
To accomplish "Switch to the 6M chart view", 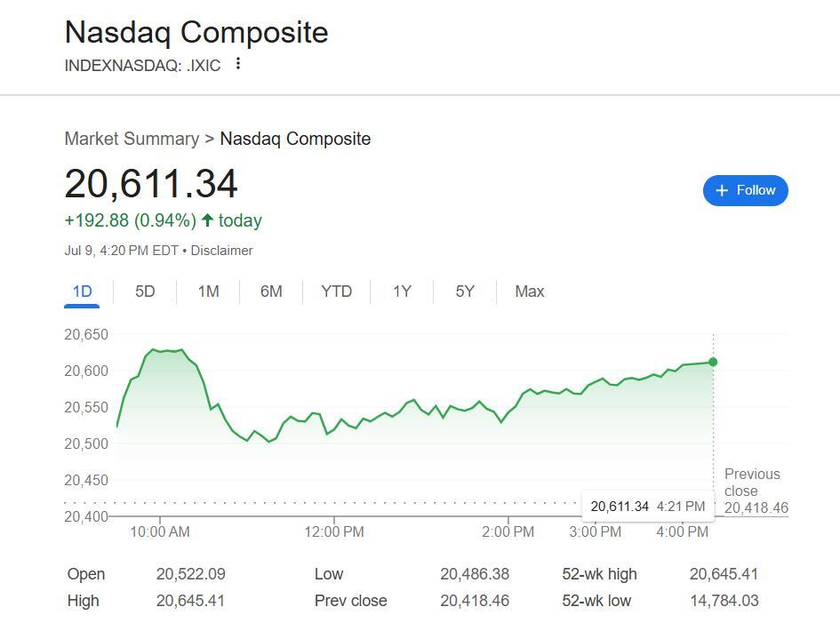I will (271, 292).
